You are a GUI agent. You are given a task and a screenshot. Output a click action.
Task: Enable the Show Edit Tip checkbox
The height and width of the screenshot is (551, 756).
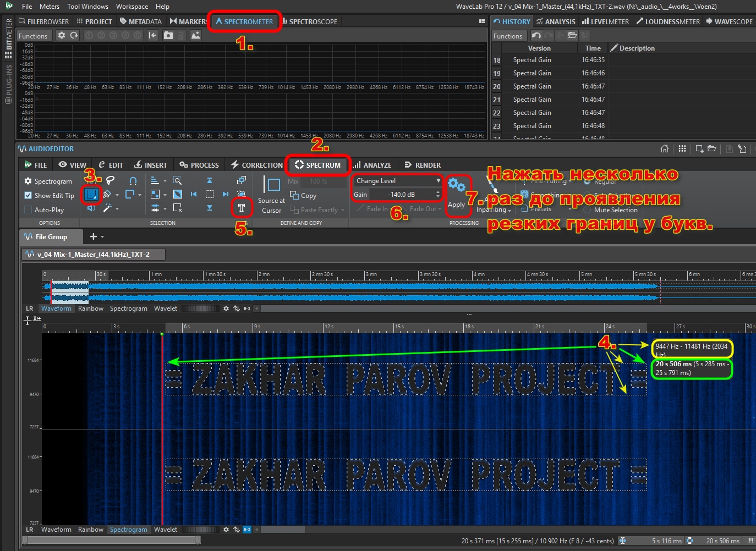coord(28,195)
